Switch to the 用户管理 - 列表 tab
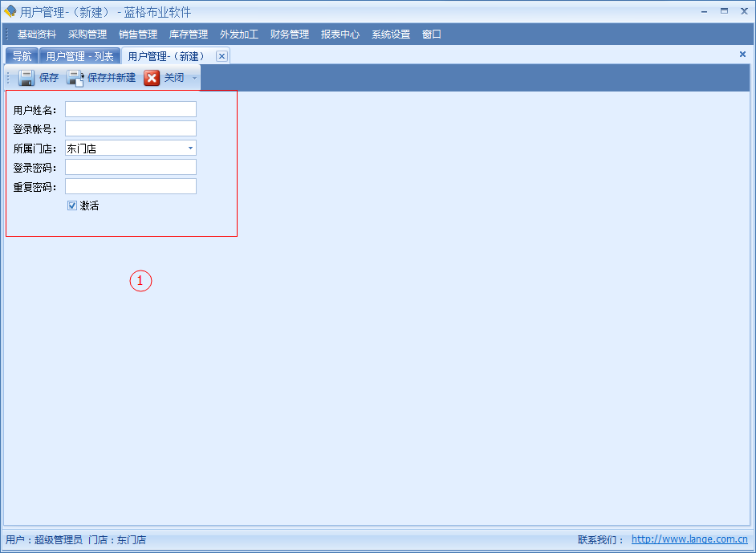Viewport: 756px width, 553px height. (x=79, y=56)
